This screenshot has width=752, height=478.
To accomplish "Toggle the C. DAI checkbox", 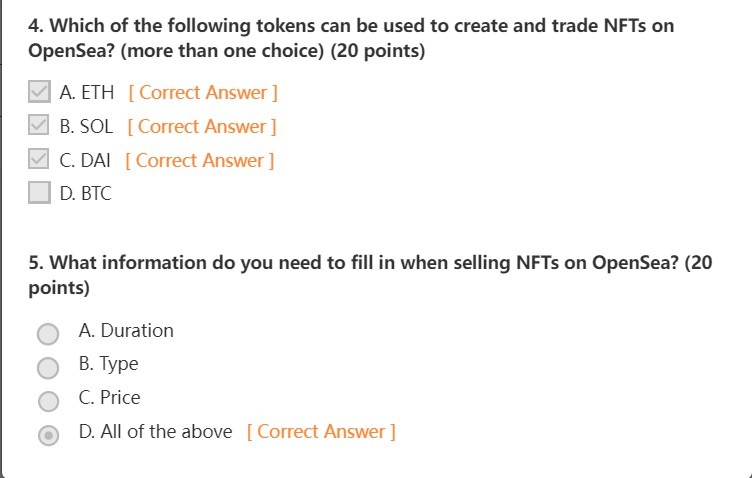I will click(x=38, y=159).
